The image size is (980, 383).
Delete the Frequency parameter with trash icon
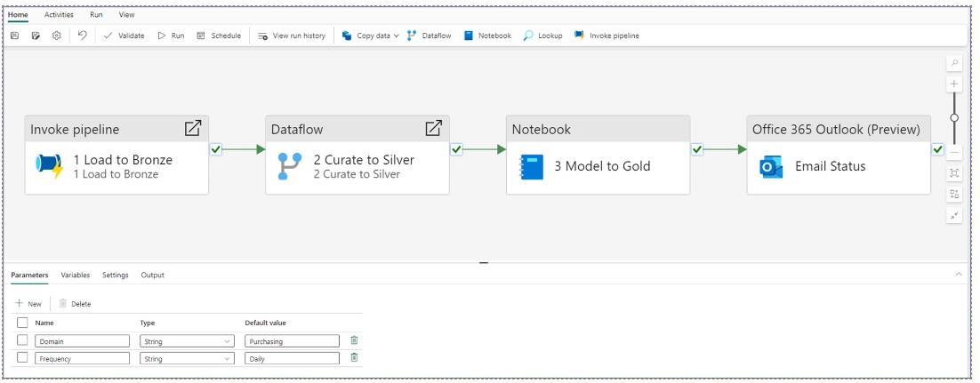click(x=354, y=358)
